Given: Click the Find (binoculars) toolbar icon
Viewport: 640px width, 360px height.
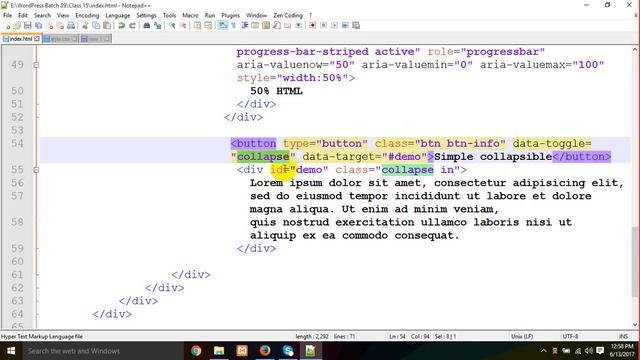Looking at the screenshot, I should pyautogui.click(x=147, y=25).
